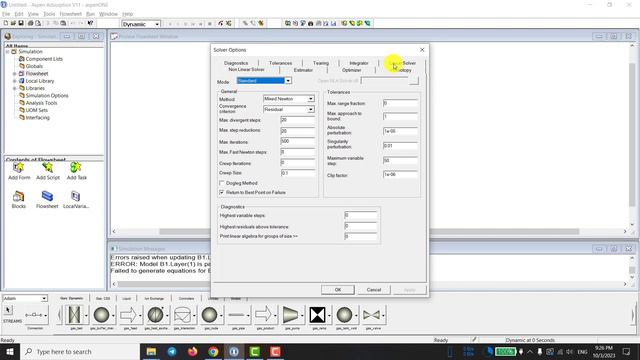640x360 pixels.
Task: Select the gas_ramp black-and-white icon
Action: click(317, 315)
